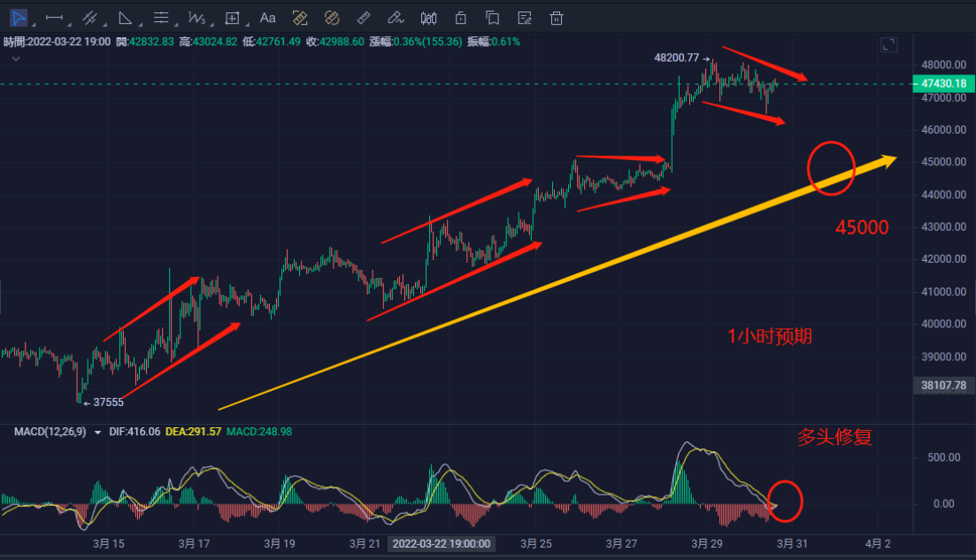Delete drawings with the trash icon
Viewport: 976px width, 560px height.
coord(557,18)
